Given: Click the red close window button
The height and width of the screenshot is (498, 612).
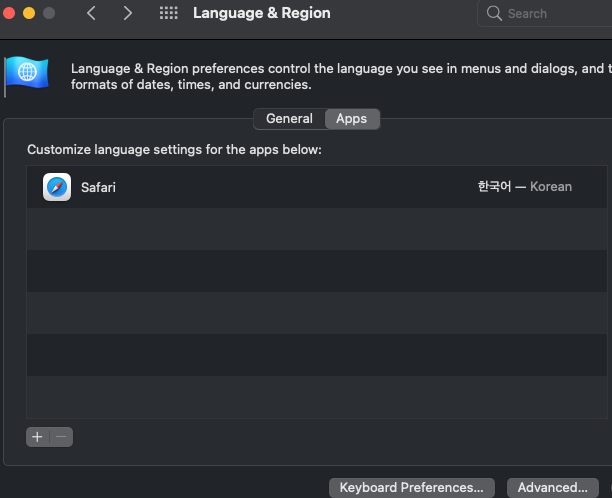Looking at the screenshot, I should click(x=9, y=13).
